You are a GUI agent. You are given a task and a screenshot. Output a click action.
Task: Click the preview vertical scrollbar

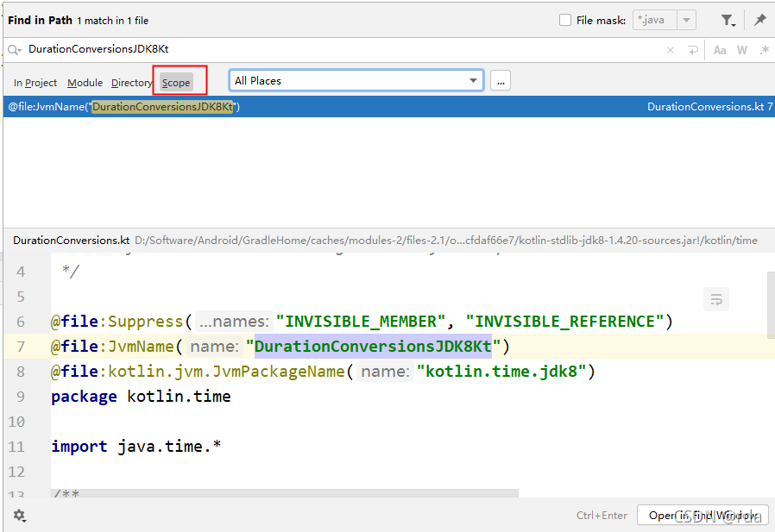771,304
